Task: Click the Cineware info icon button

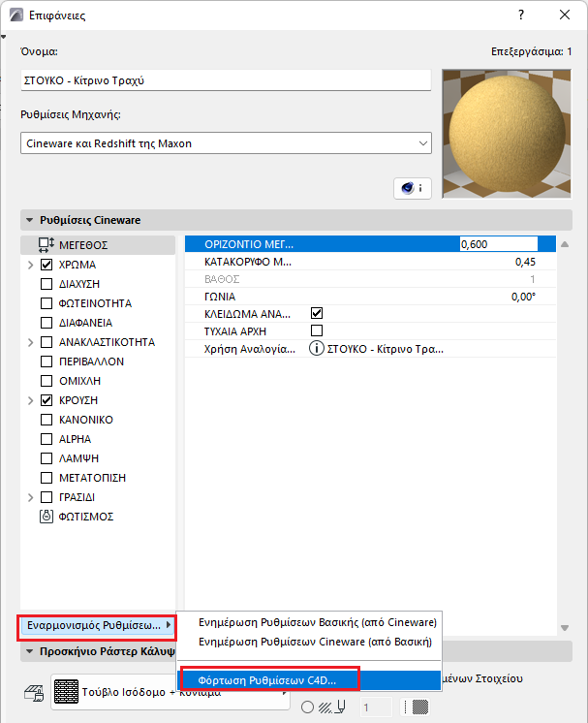Action: pyautogui.click(x=413, y=188)
